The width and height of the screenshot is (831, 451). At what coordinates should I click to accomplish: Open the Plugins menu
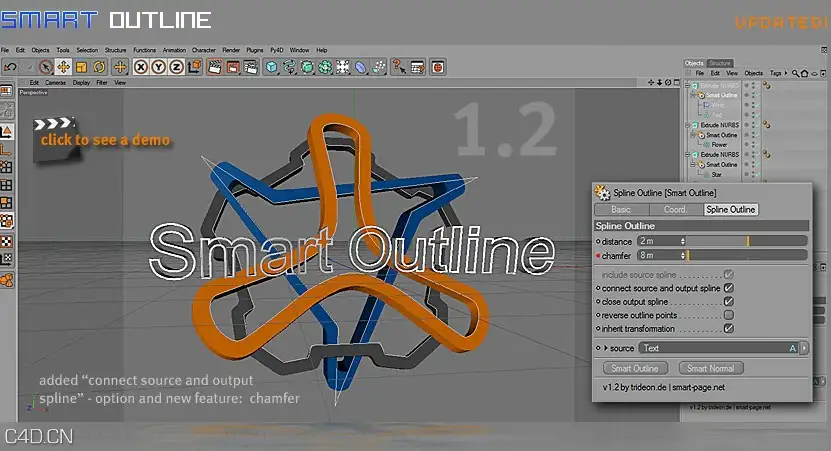pyautogui.click(x=255, y=50)
